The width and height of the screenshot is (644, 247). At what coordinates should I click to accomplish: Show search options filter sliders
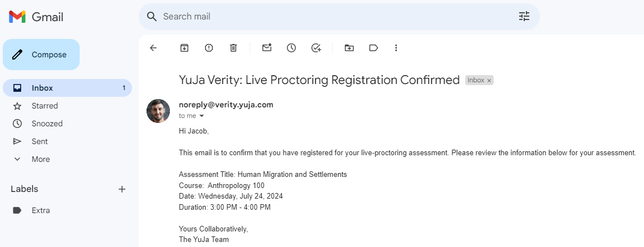click(524, 17)
